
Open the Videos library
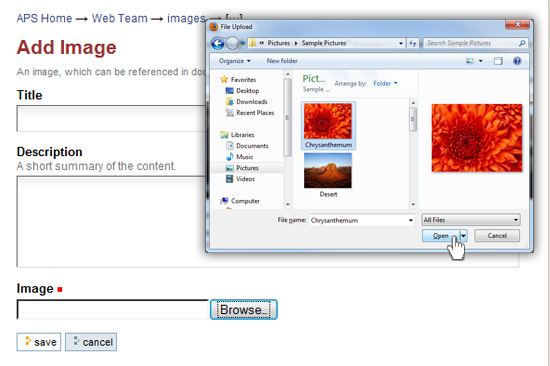click(x=245, y=179)
